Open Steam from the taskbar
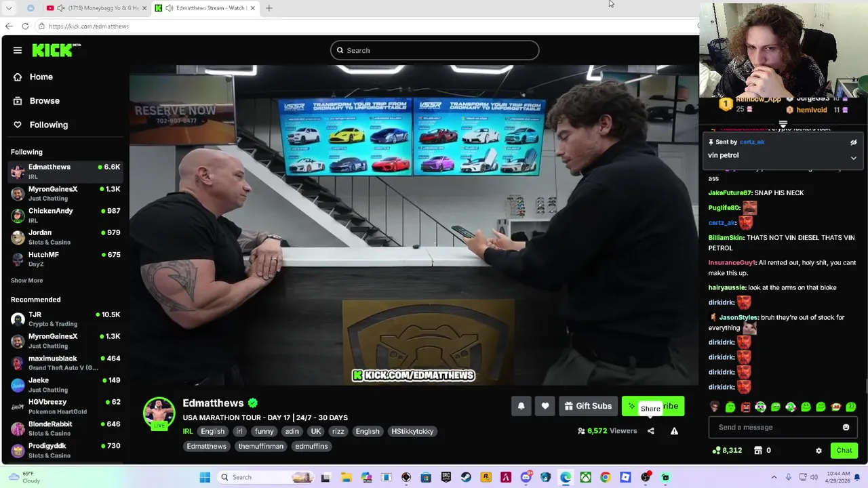This screenshot has width=868, height=488. coord(466,477)
